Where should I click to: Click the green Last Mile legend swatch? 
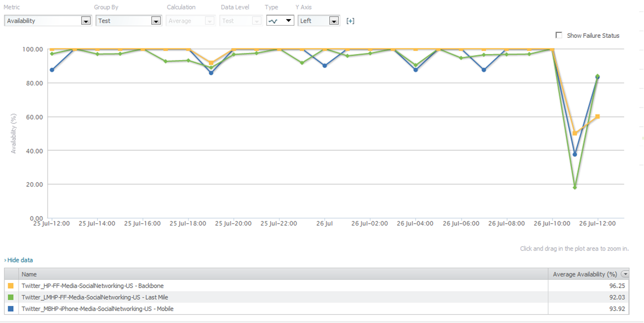[x=11, y=297]
